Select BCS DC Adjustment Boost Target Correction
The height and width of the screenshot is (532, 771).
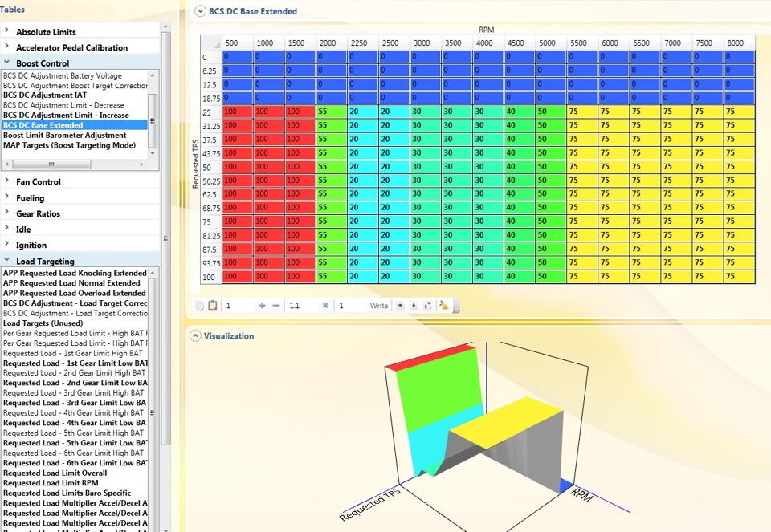pos(75,86)
